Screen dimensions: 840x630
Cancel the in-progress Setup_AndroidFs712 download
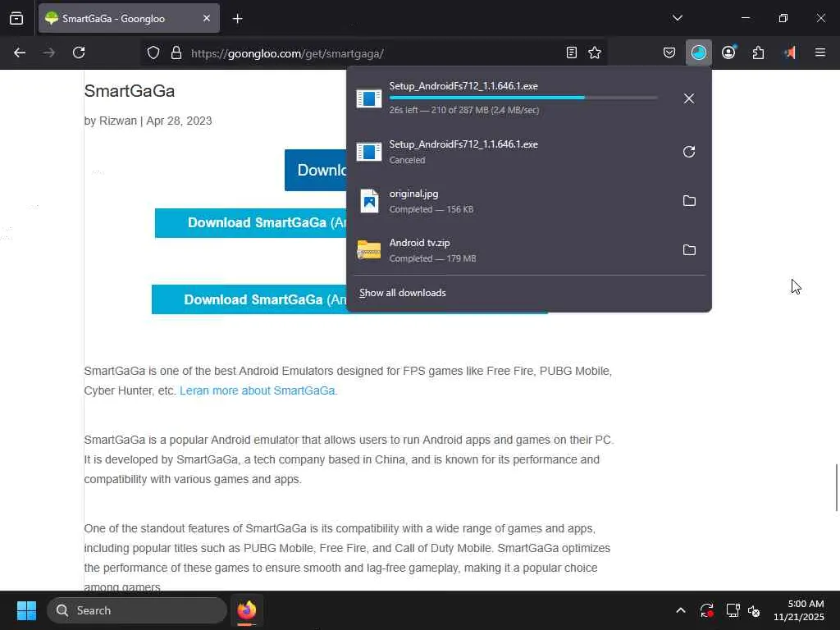click(689, 98)
